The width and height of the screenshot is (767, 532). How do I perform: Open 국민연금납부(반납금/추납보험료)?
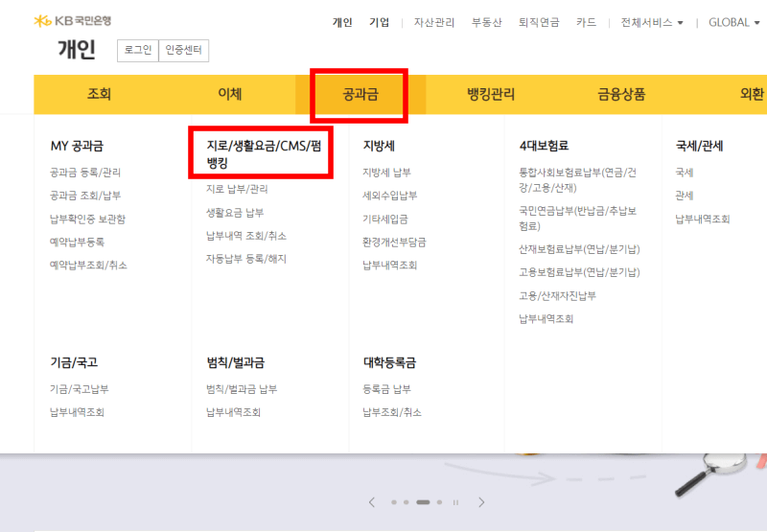pyautogui.click(x=577, y=219)
